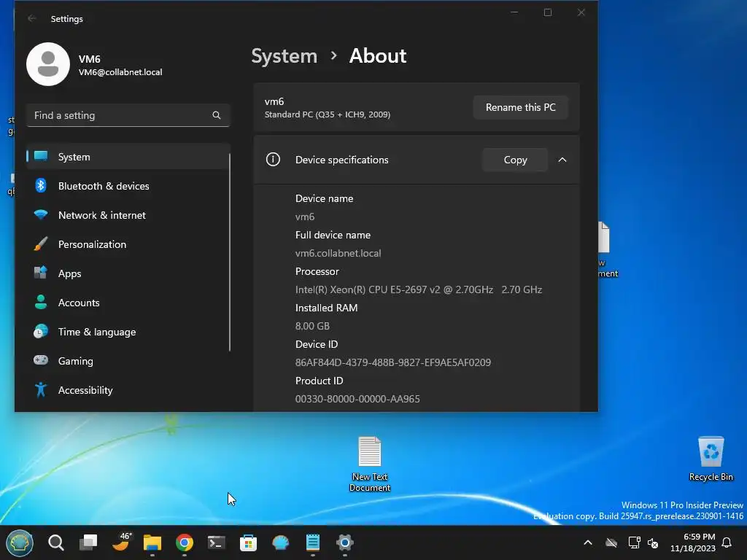Open File Explorer from the taskbar
The height and width of the screenshot is (560, 747).
tap(152, 542)
